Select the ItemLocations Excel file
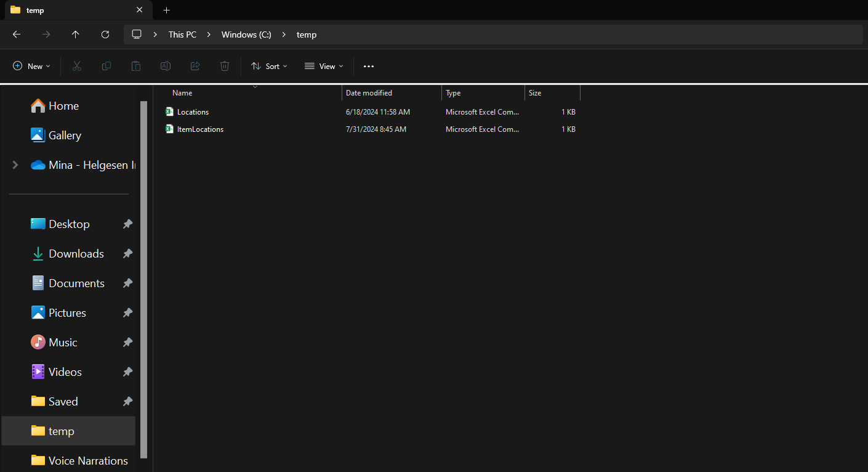This screenshot has width=868, height=472. [200, 129]
